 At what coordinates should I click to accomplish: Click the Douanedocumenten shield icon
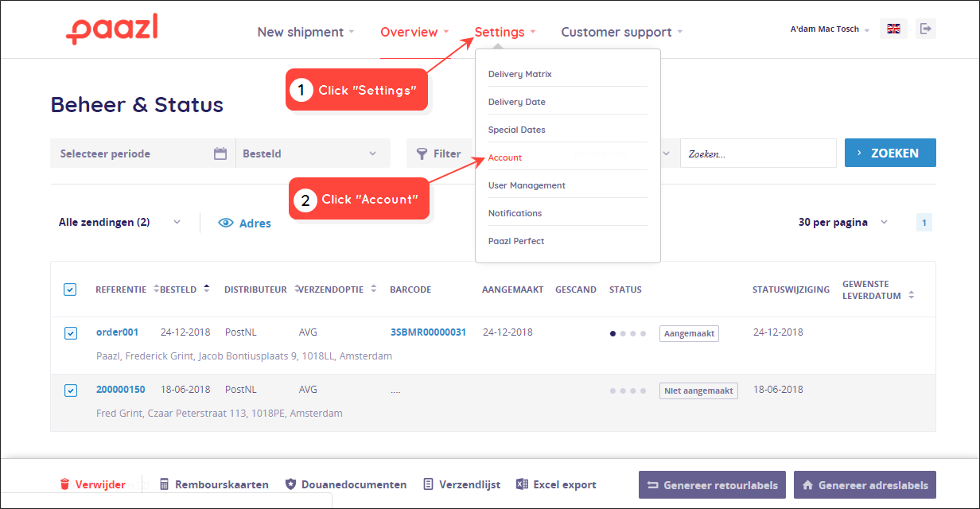[290, 484]
